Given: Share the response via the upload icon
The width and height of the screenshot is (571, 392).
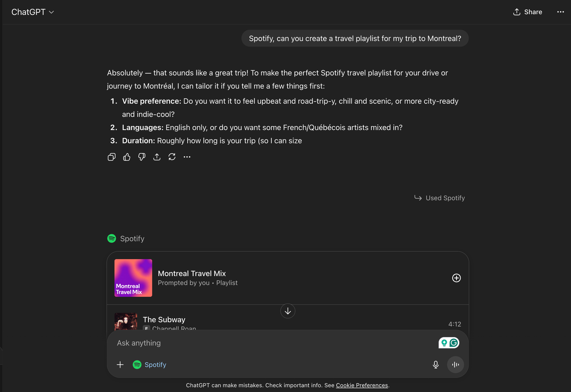Looking at the screenshot, I should 157,157.
